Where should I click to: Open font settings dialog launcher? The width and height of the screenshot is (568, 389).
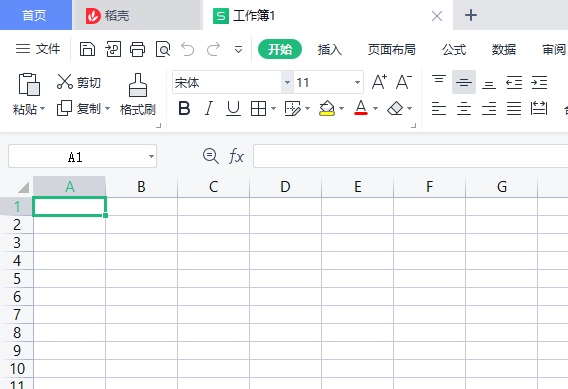pyautogui.click(x=414, y=126)
